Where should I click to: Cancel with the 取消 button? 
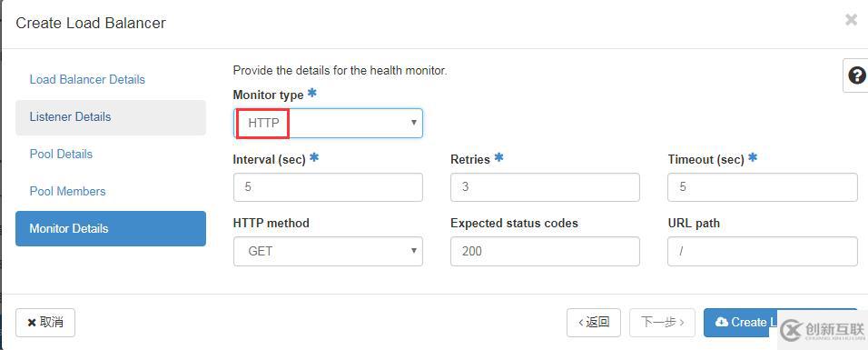coord(45,323)
